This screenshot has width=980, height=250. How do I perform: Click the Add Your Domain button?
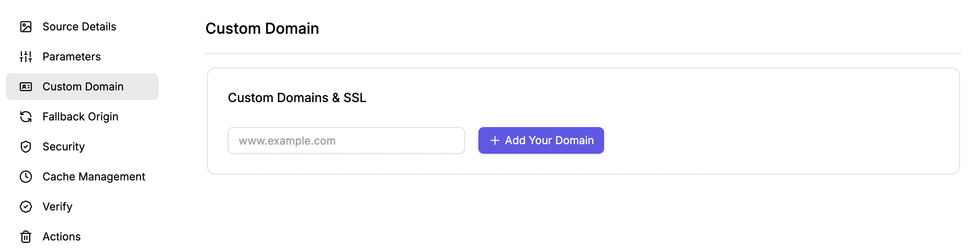click(541, 140)
